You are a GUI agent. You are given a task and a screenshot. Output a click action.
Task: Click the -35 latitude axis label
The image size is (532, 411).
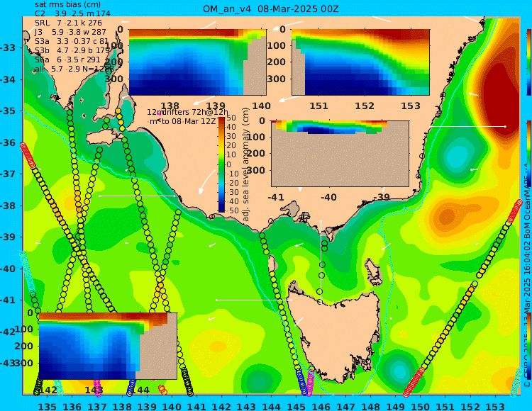coord(8,111)
